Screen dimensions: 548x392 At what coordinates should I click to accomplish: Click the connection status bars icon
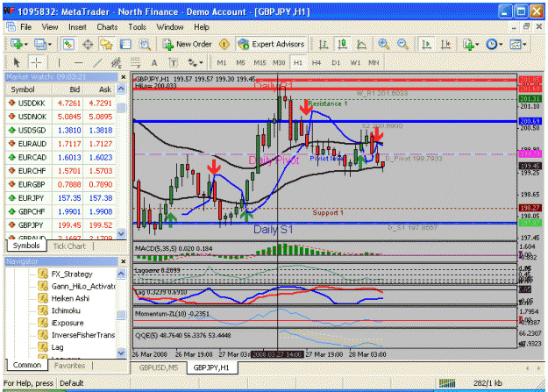point(447,383)
